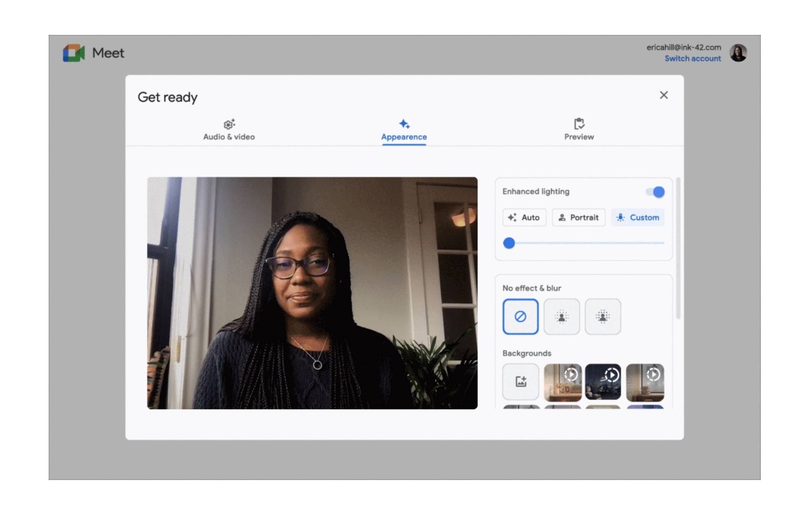Apply slight background blur

561,317
